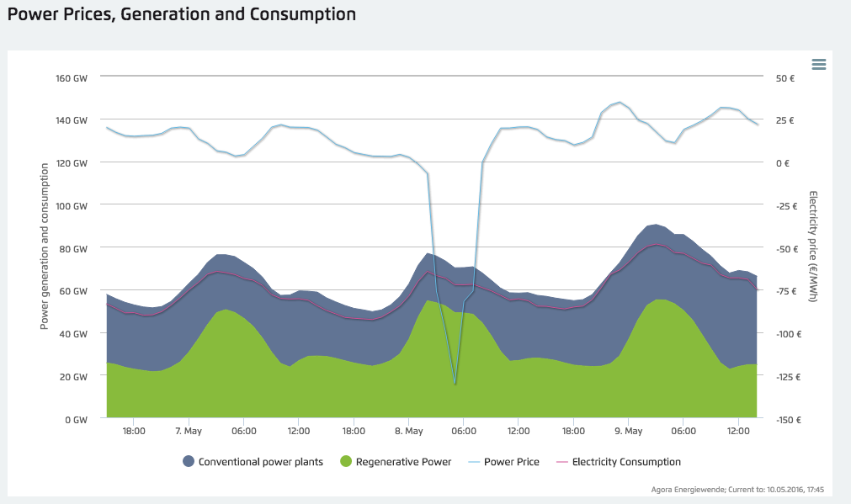Screen dimensions: 851x504
Task: Click the '0 GW' axis label
Action: (77, 419)
